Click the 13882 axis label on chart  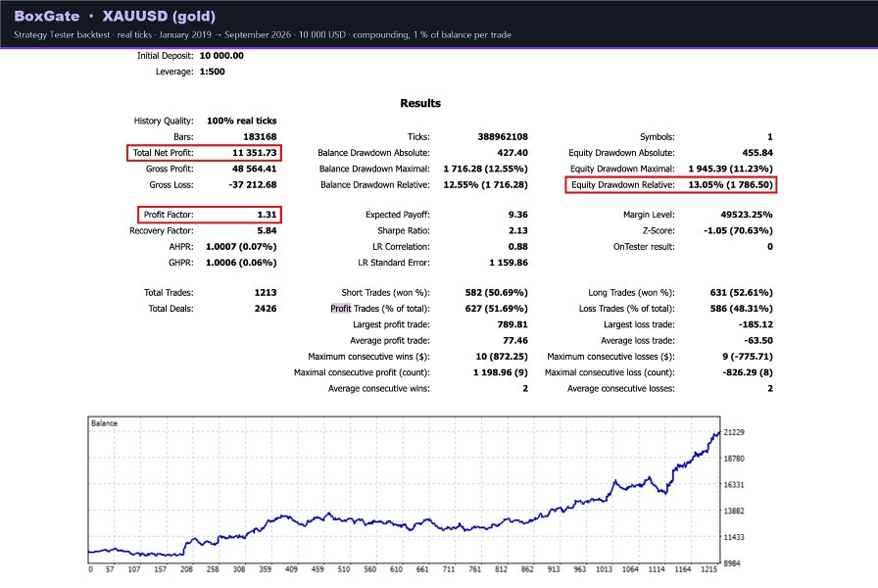point(734,511)
